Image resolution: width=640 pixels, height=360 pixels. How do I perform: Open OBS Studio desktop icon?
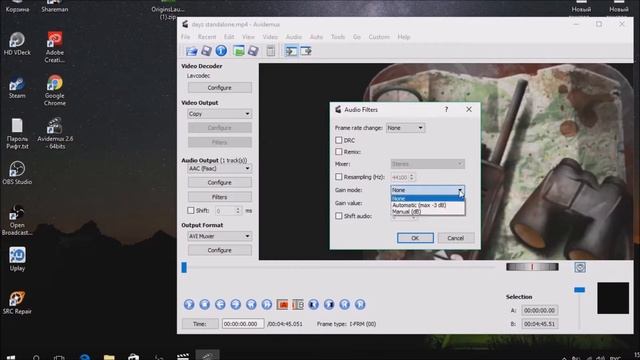17,173
